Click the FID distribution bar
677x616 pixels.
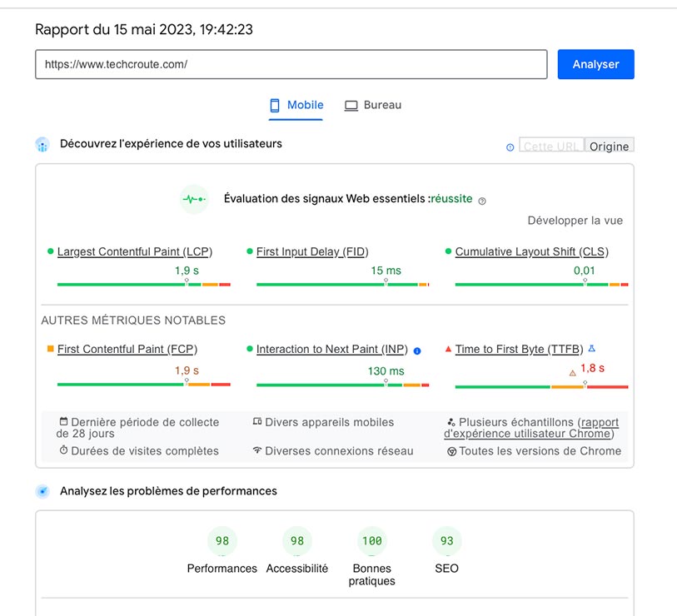(x=343, y=285)
